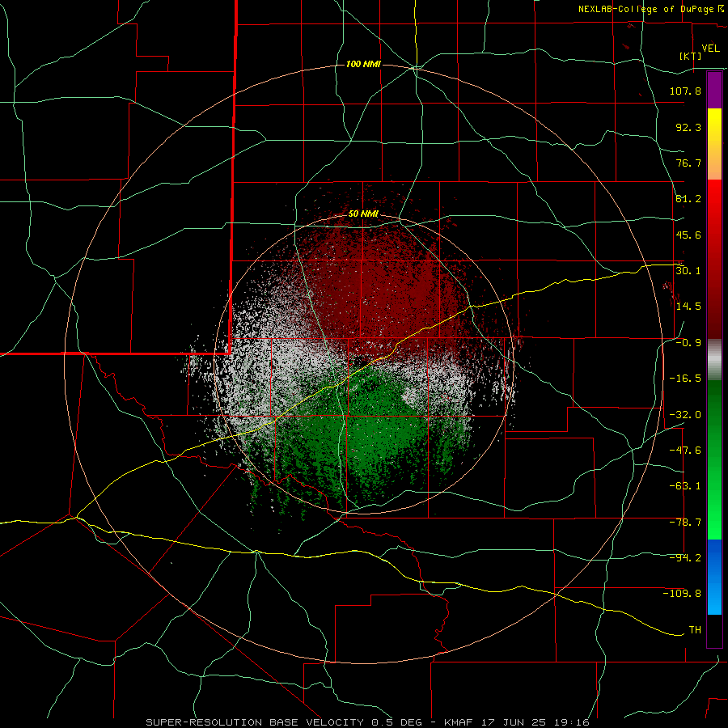Image resolution: width=728 pixels, height=728 pixels.
Task: Select the 92.3 scale value
Action: point(688,127)
